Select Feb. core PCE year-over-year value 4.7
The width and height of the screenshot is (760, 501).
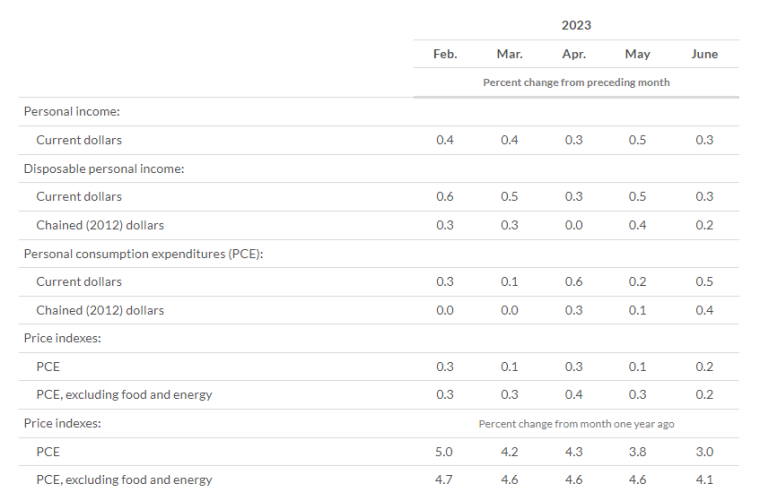point(444,480)
